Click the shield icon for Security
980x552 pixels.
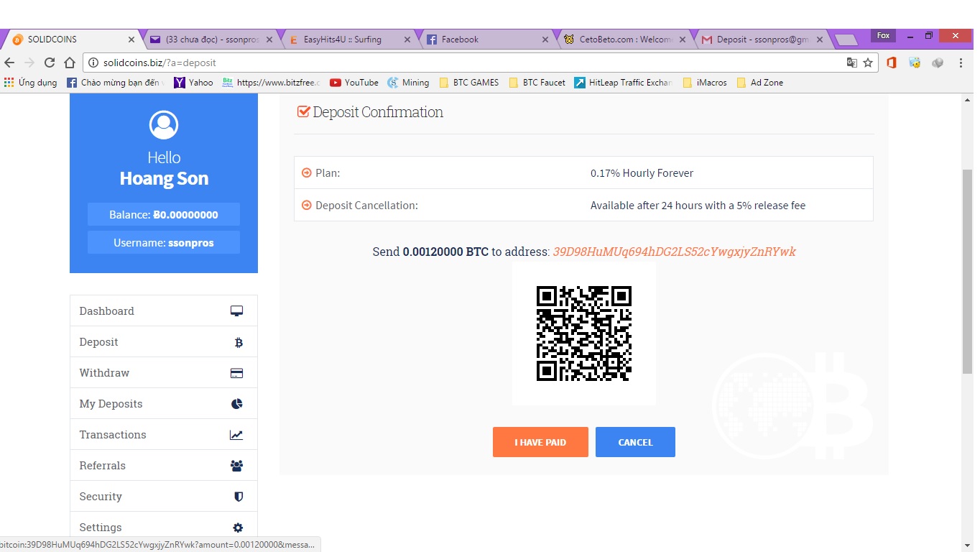coord(239,497)
